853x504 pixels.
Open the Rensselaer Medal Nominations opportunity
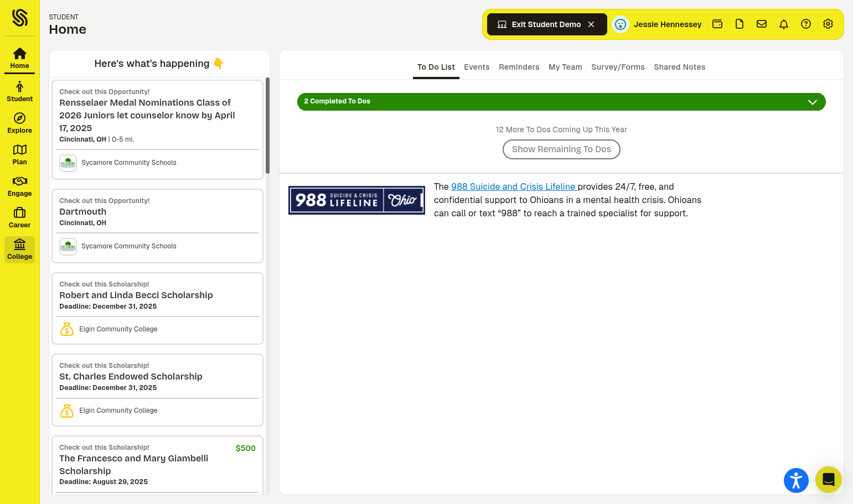click(157, 130)
